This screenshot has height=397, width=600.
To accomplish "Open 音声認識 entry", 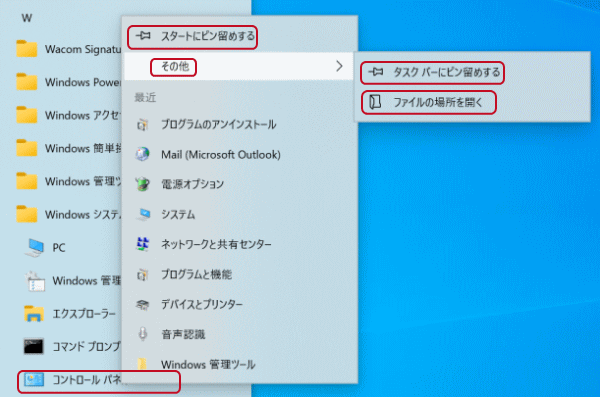I will click(x=240, y=334).
